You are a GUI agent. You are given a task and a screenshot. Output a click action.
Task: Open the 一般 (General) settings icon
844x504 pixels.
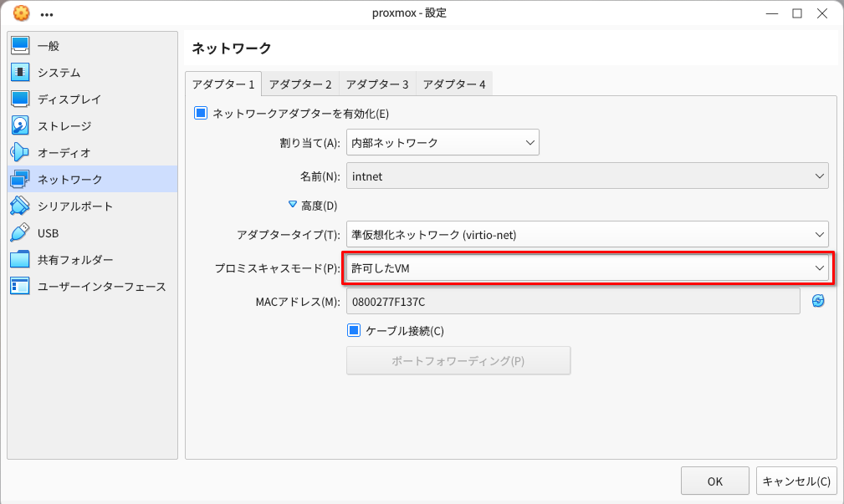pyautogui.click(x=20, y=46)
